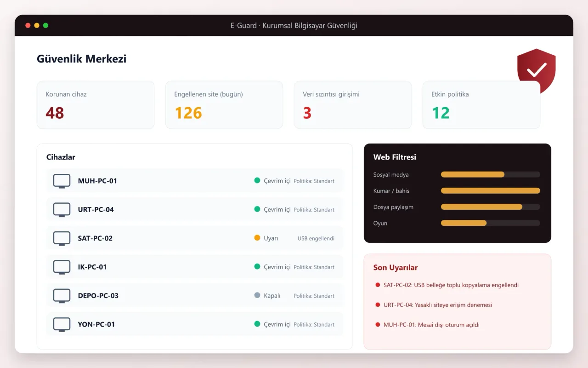Open the Etkin politika card
The width and height of the screenshot is (588, 368).
coord(481,105)
